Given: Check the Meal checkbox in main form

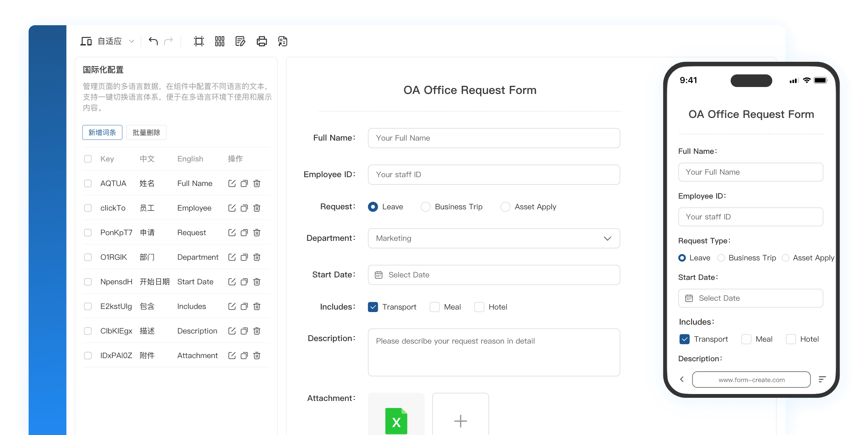Looking at the screenshot, I should click(434, 307).
